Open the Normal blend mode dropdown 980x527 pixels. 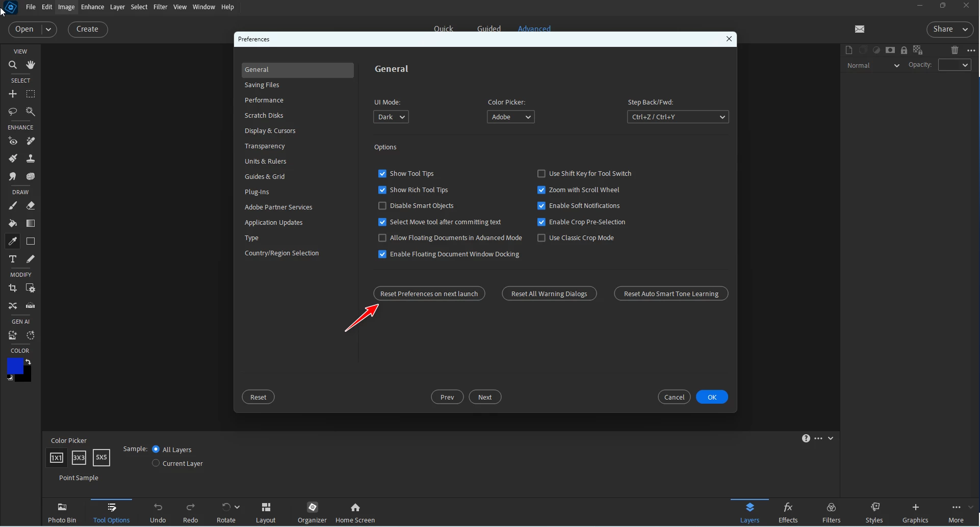coord(874,66)
